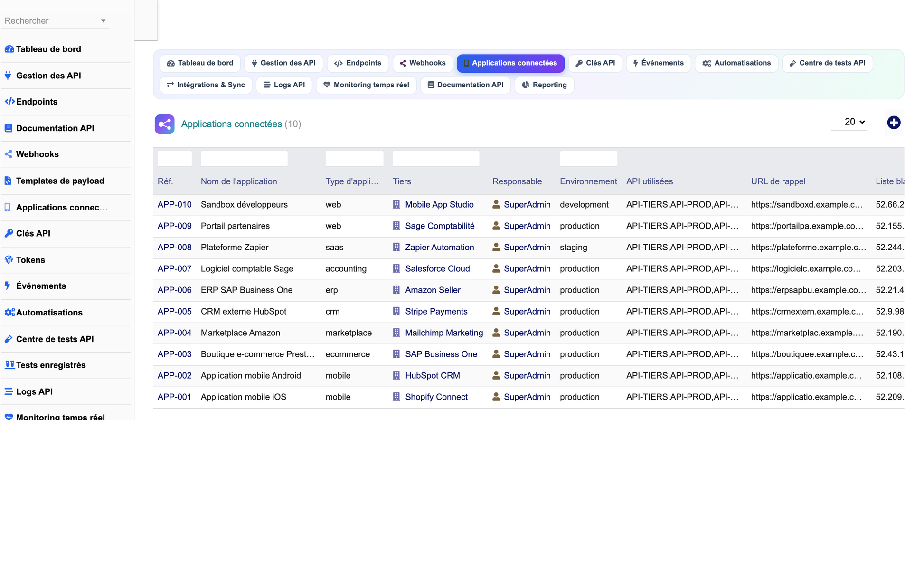Open the APP-007 reference link
Viewport: 924px width, 572px height.
click(x=174, y=269)
